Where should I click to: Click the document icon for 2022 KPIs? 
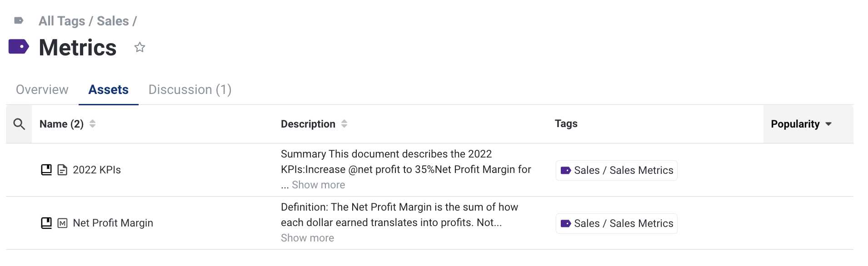[62, 170]
